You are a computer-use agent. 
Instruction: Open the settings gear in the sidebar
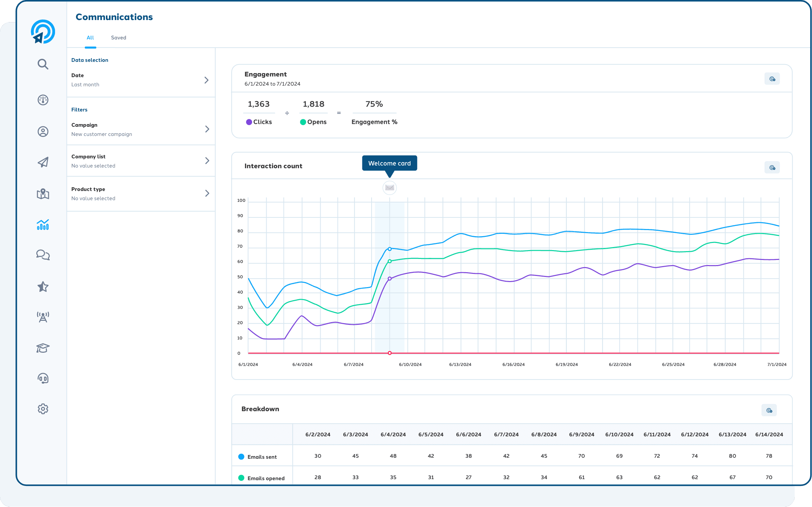pos(43,409)
